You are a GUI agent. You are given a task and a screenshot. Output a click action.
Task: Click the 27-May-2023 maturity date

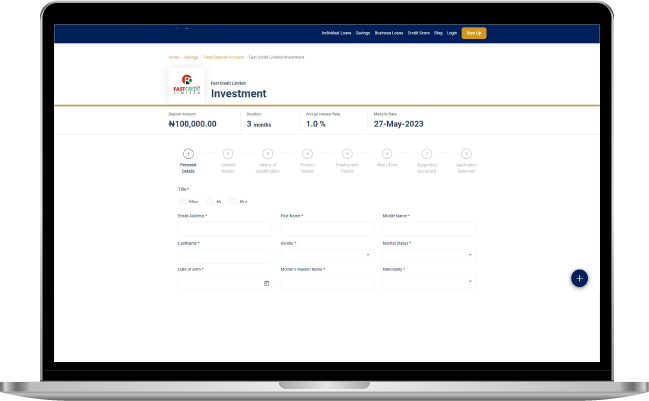pos(399,124)
